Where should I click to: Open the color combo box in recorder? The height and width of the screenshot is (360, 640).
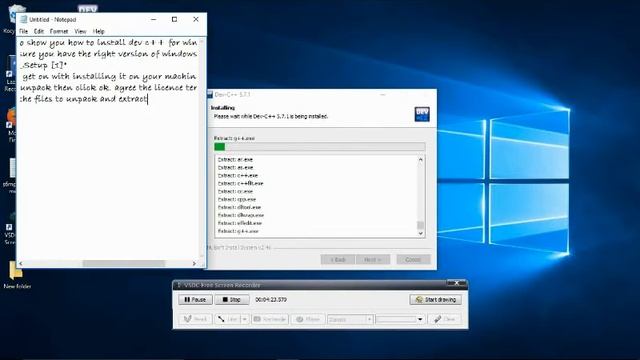(350, 319)
